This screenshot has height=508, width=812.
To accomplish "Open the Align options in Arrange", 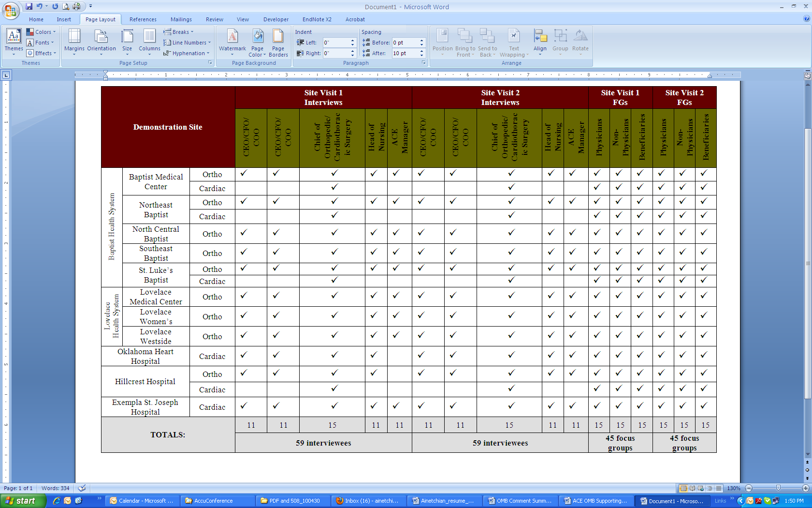I will tap(540, 41).
